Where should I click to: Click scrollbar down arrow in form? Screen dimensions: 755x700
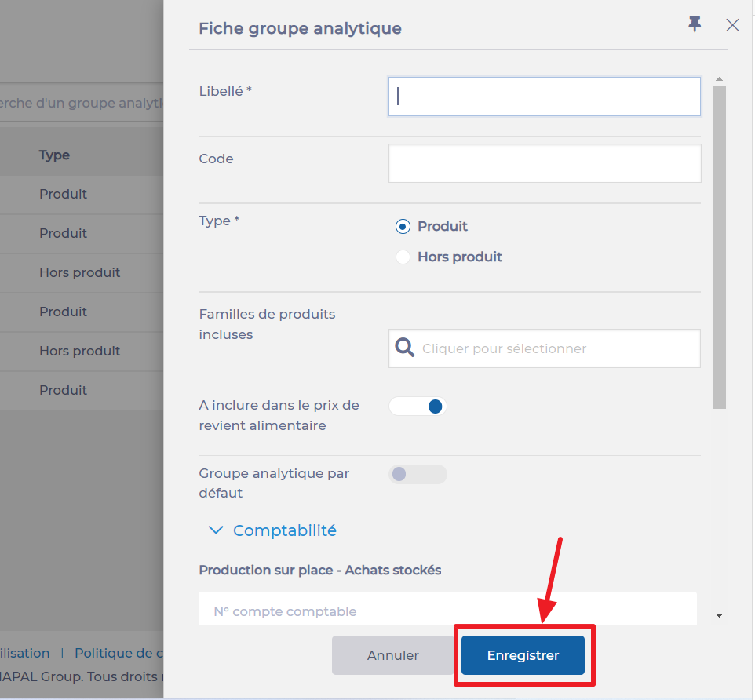[x=719, y=615]
